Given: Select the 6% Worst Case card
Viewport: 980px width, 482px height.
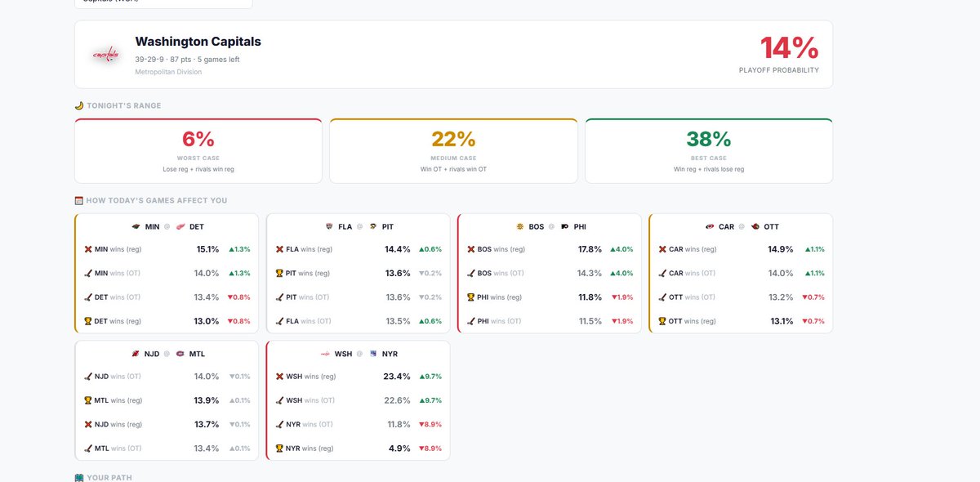Looking at the screenshot, I should click(198, 151).
